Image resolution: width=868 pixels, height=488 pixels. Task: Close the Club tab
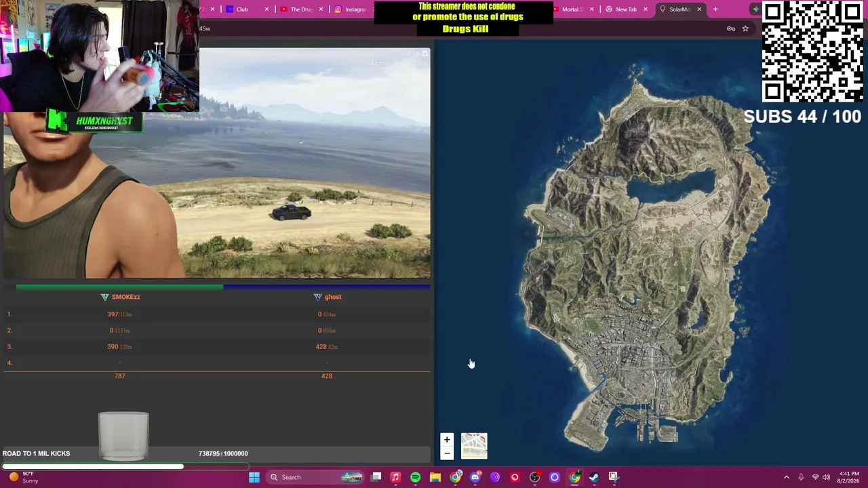coord(267,9)
